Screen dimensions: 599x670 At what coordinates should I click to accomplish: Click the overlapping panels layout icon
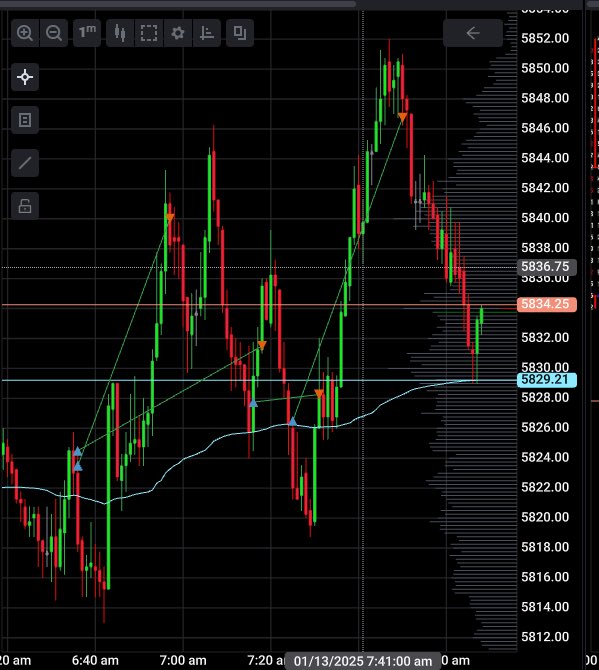[240, 33]
